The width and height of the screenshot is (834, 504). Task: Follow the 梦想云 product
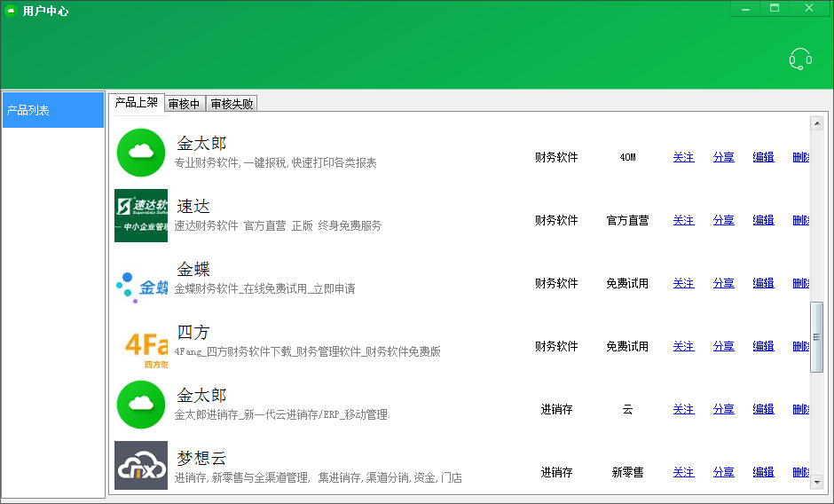point(683,472)
